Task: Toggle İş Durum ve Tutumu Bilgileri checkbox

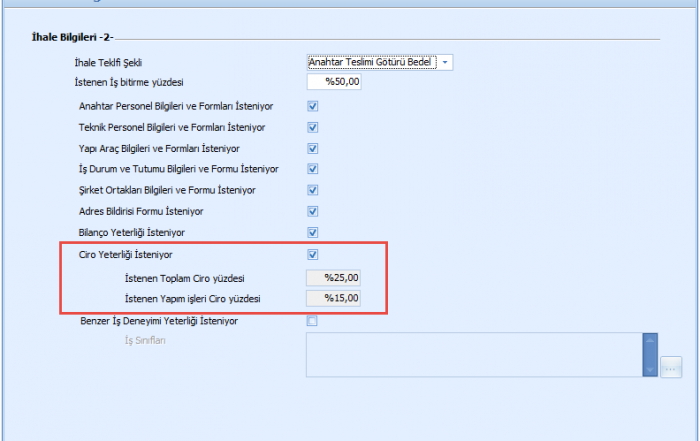Action: (x=312, y=169)
